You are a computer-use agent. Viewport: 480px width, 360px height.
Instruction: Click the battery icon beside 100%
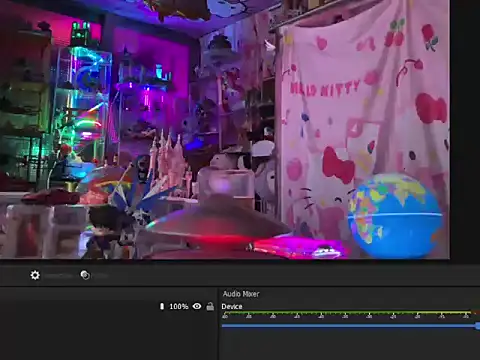tap(162, 306)
